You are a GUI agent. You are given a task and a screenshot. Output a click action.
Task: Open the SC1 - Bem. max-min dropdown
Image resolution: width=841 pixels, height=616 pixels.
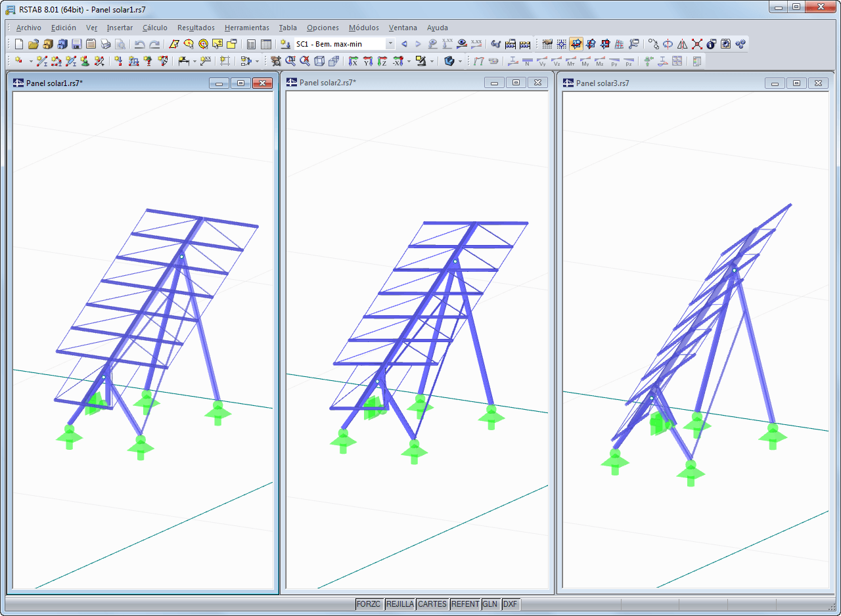[x=344, y=44]
